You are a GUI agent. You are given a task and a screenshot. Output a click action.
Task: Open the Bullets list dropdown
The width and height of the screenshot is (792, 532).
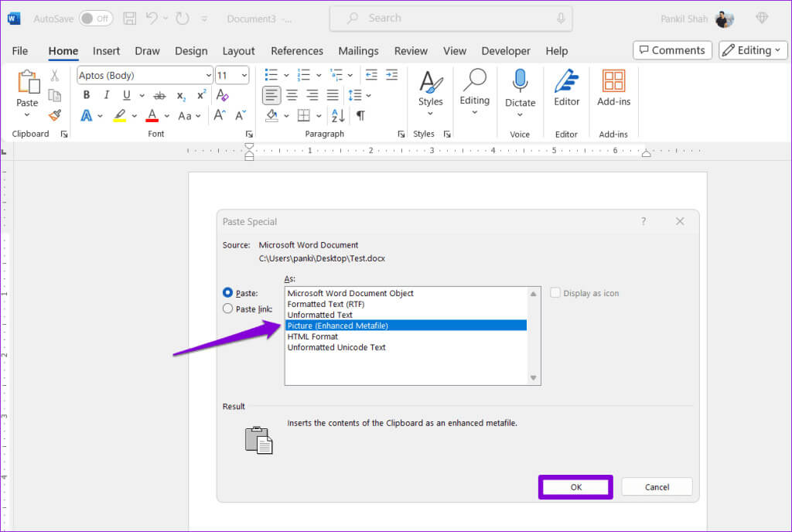[x=286, y=75]
